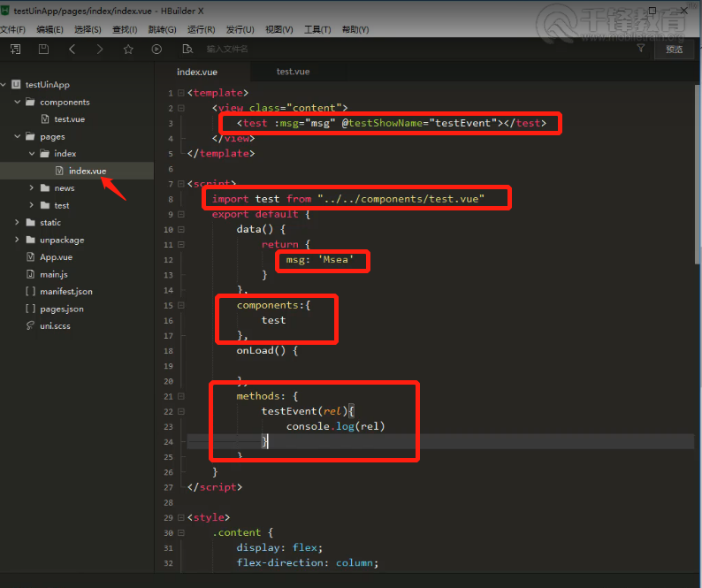Click the save file toolbar icon
702x588 pixels.
coord(43,50)
